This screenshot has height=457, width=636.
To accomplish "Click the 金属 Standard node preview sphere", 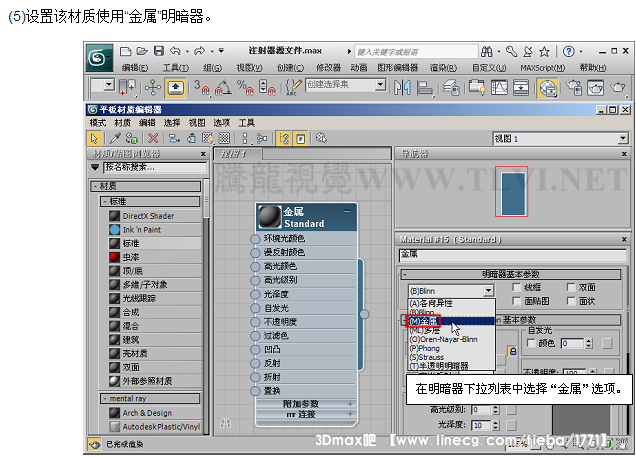I will point(270,217).
